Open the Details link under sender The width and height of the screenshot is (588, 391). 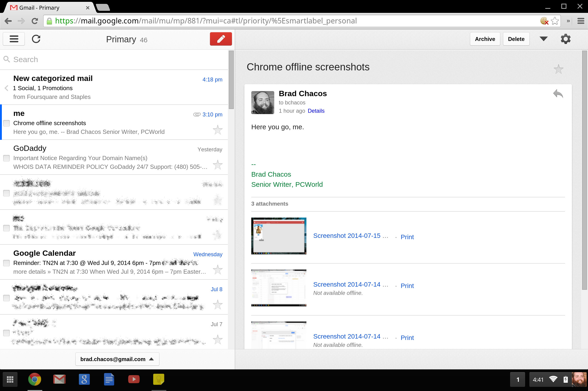[316, 111]
